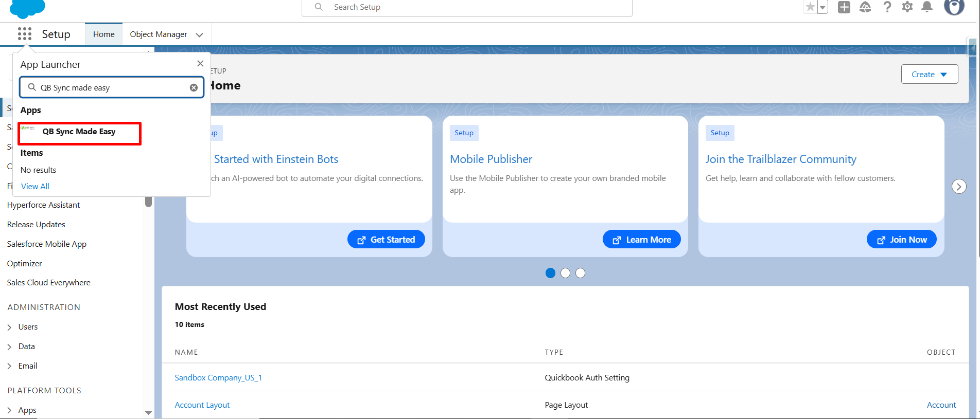Screen dimensions: 980x419
Task: Click the App Launcher search field
Action: (x=112, y=87)
